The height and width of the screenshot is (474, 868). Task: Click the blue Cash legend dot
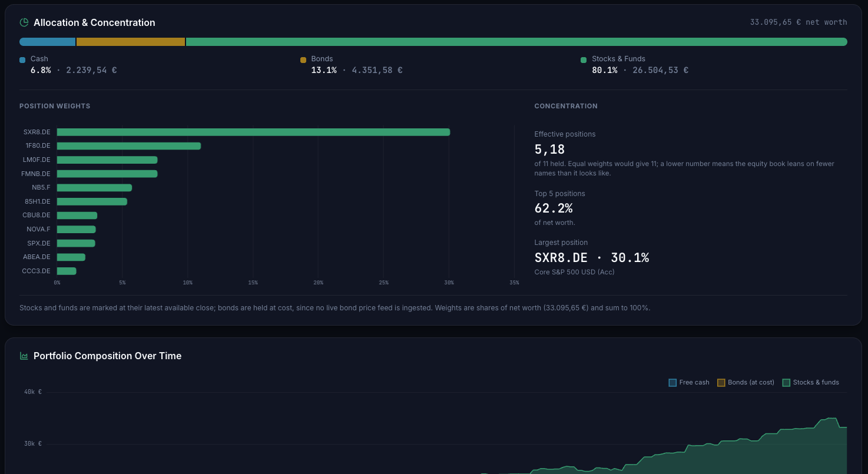[22, 59]
